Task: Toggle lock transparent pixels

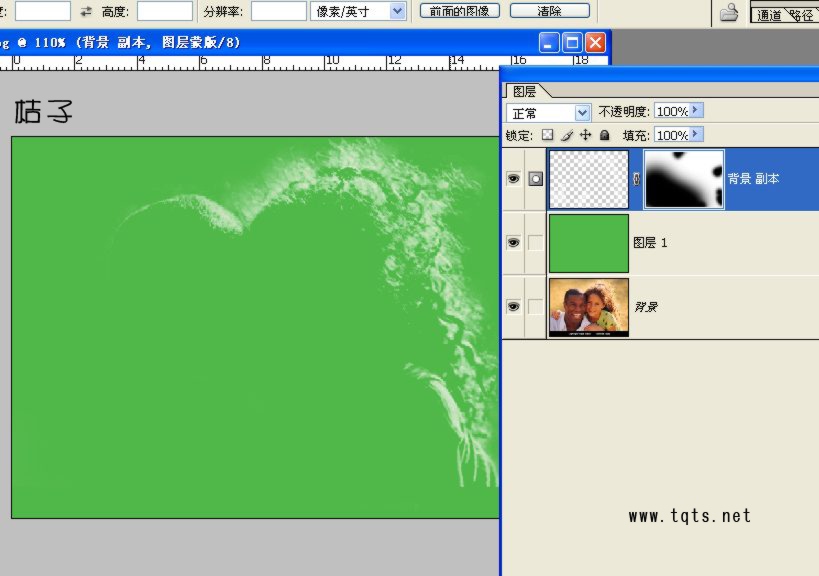Action: tap(547, 135)
